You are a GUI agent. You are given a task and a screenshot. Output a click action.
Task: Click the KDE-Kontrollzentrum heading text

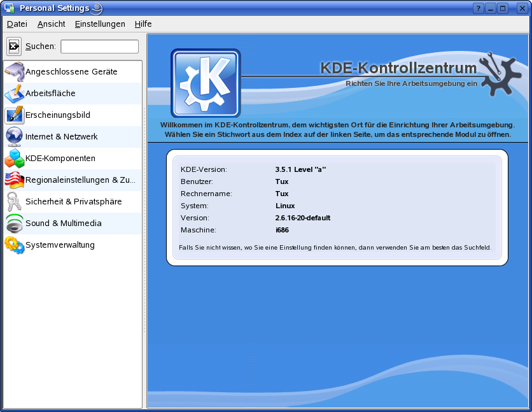point(398,68)
